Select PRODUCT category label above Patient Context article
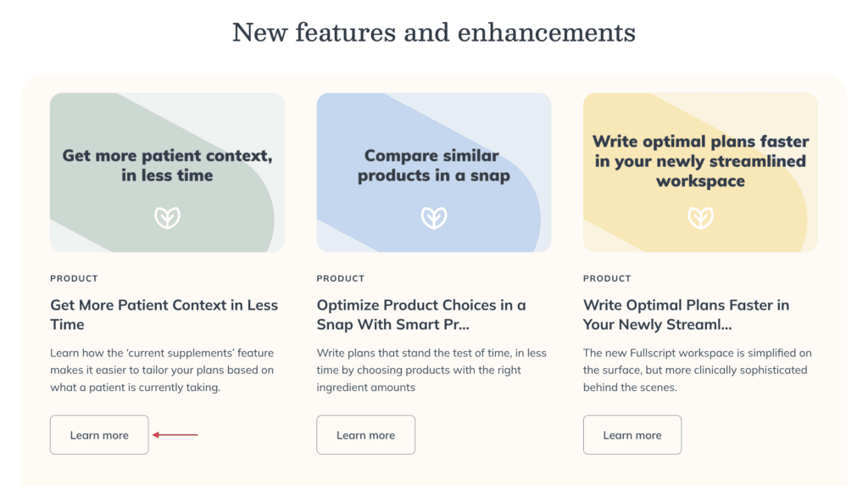The image size is (868, 486). (x=75, y=278)
